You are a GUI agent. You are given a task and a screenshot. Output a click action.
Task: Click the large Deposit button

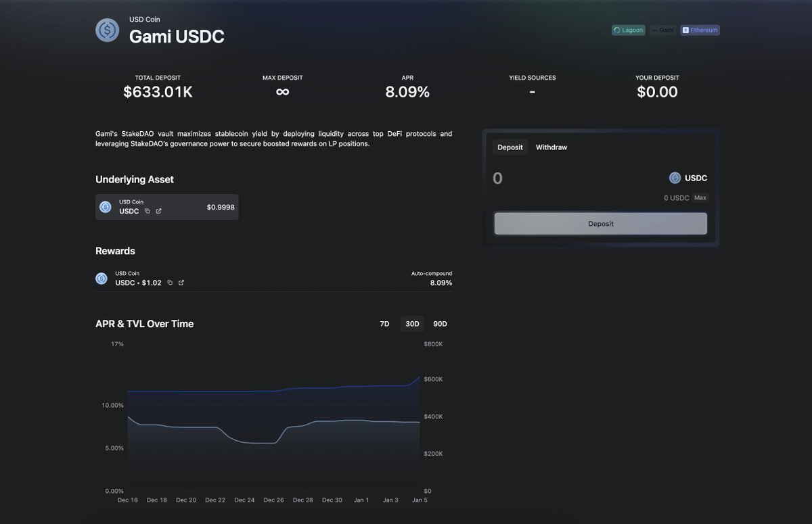(601, 224)
